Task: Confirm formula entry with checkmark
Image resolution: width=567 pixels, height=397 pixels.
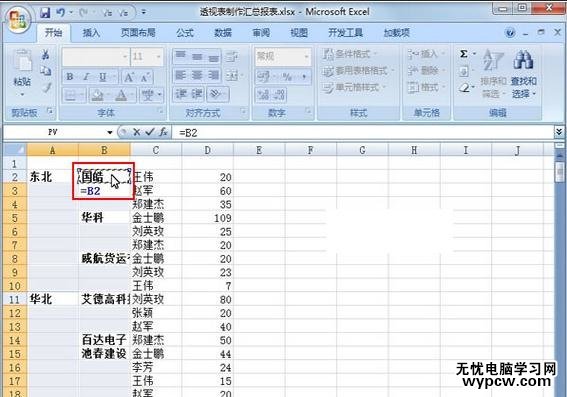Action: pyautogui.click(x=149, y=132)
